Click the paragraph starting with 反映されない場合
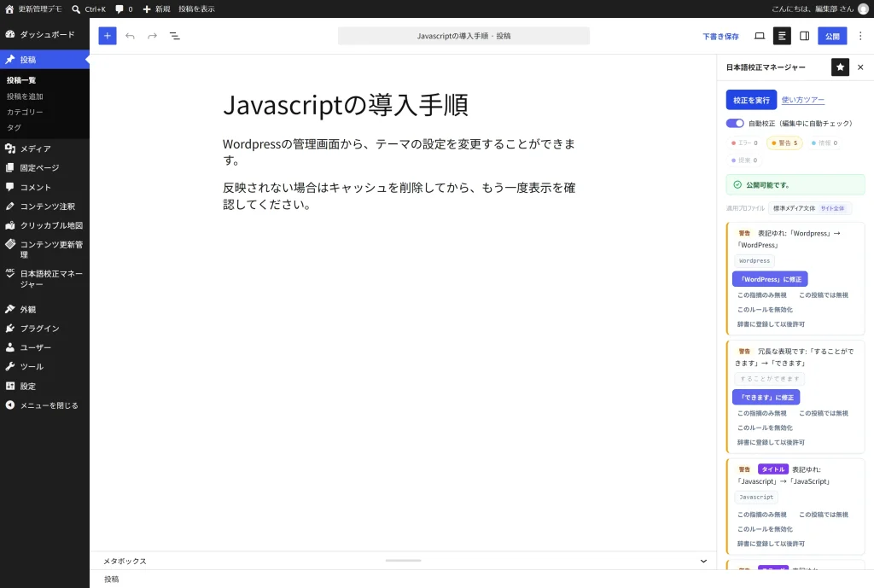Viewport: 874px width, 588px height. tap(399, 196)
